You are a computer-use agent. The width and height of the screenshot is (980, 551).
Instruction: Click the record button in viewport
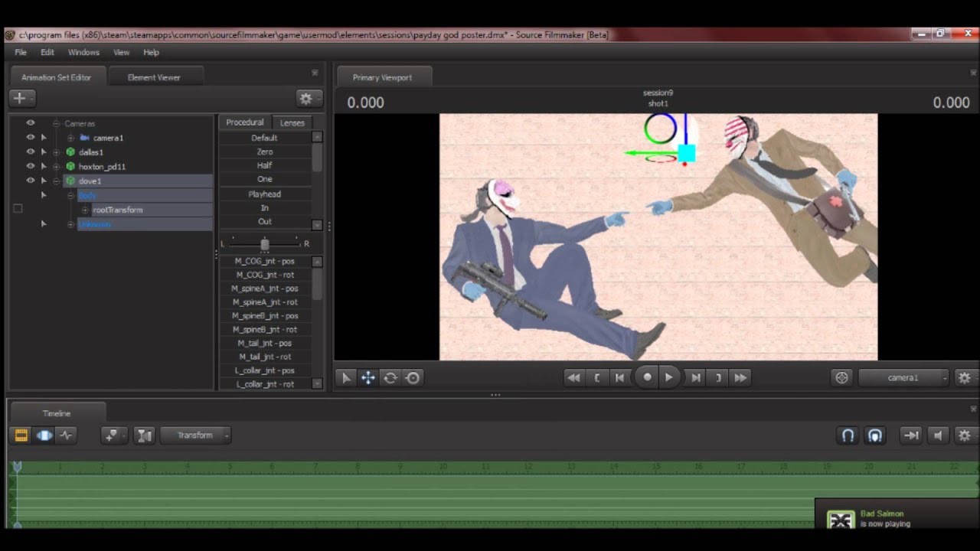point(647,377)
